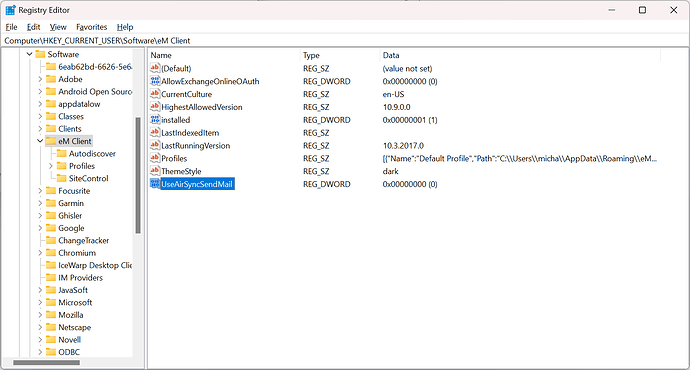This screenshot has height=370, width=690.
Task: Click the CurrentCulture string value icon
Action: tap(155, 94)
